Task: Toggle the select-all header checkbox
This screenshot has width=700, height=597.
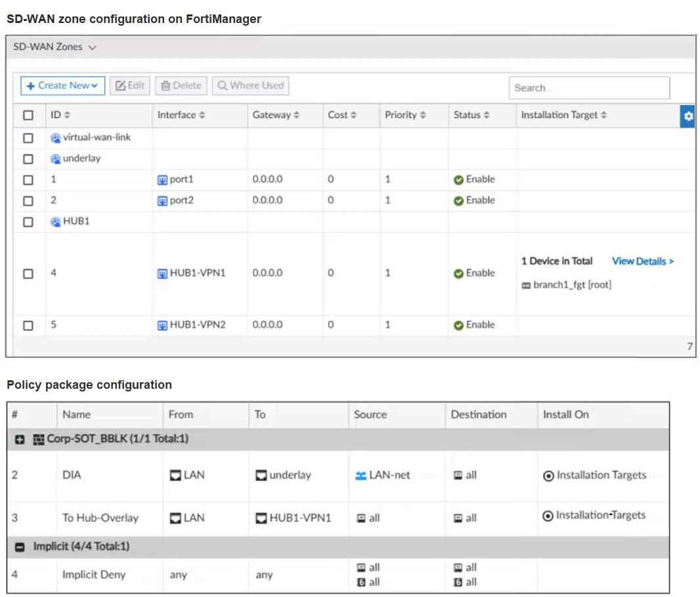Action: pyautogui.click(x=28, y=115)
